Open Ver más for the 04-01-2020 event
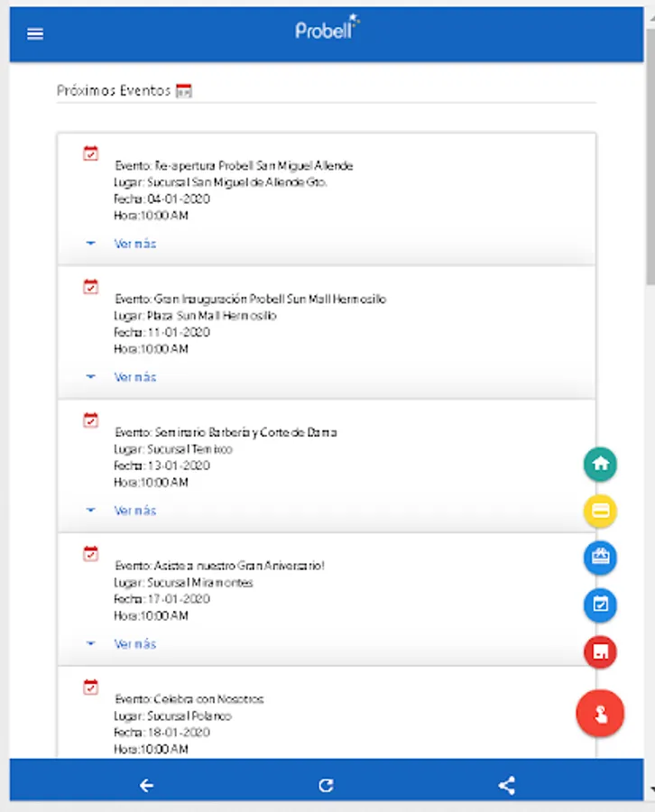The image size is (655, 812). pyautogui.click(x=135, y=244)
